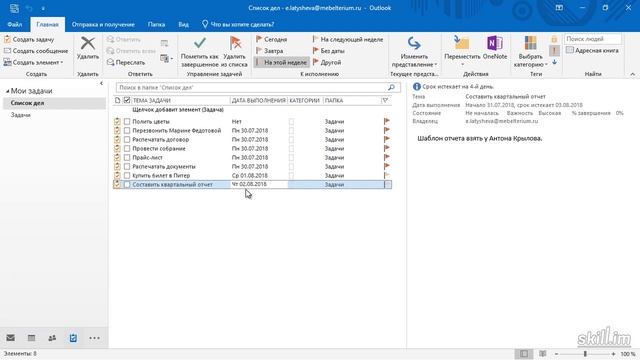Click Создать сообщение in ribbon
Image resolution: width=640 pixels, height=360 pixels.
pyautogui.click(x=36, y=51)
